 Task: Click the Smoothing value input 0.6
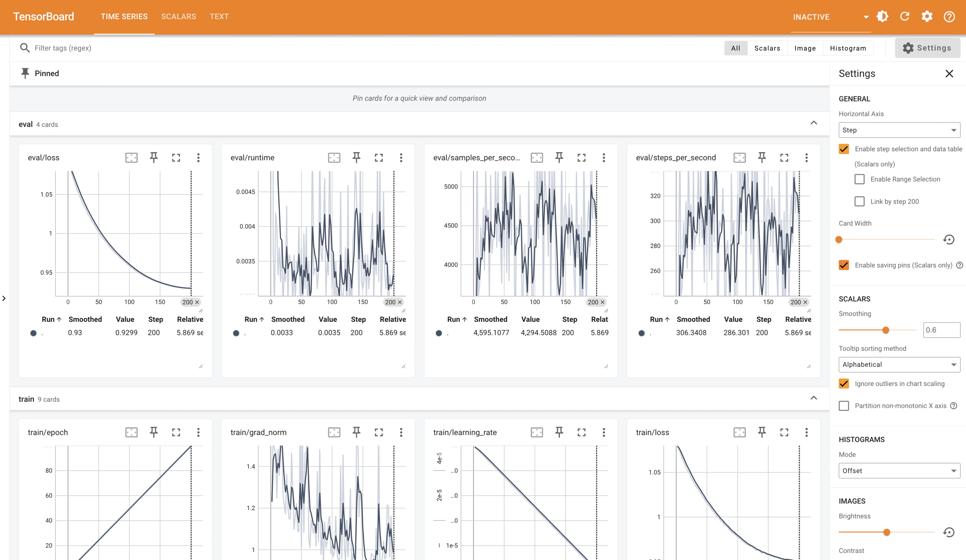coord(942,330)
